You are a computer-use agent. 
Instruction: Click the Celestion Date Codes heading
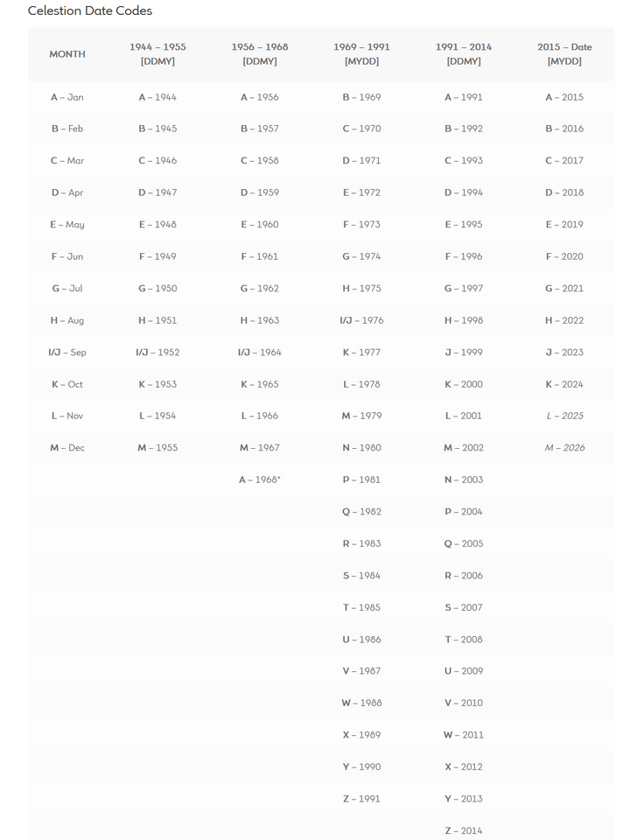[90, 10]
